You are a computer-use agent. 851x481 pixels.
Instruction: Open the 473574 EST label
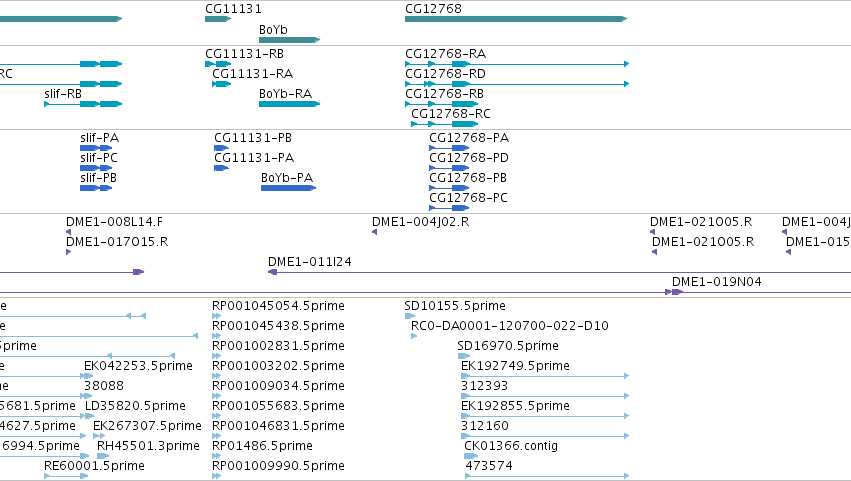click(x=488, y=467)
